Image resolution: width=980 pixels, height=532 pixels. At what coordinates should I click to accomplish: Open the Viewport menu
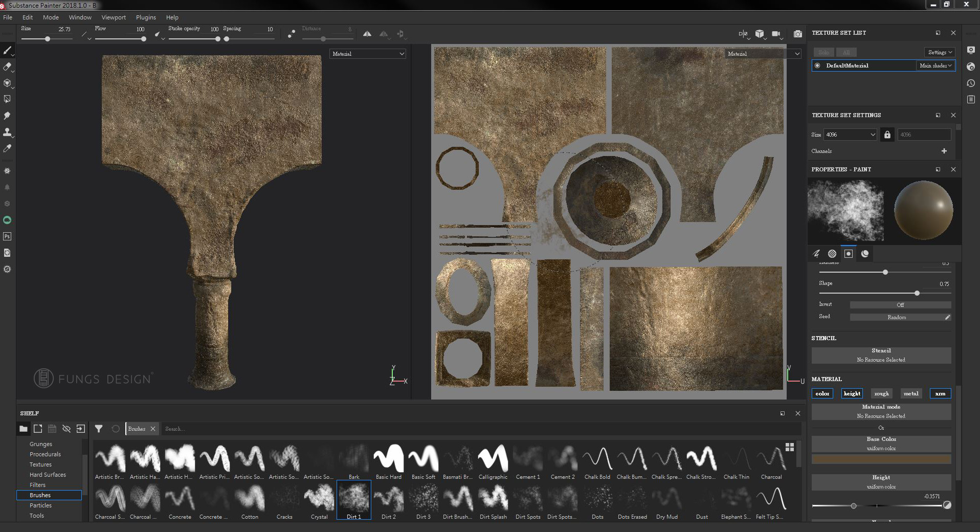pos(114,17)
